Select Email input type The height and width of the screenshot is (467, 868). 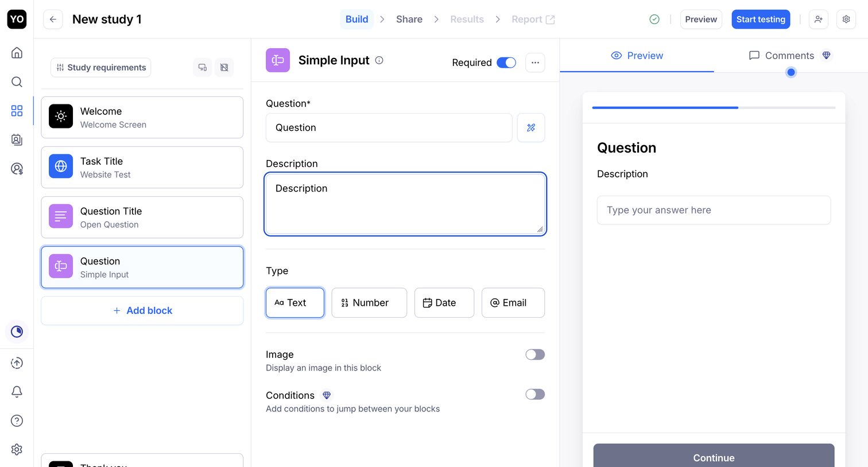pyautogui.click(x=513, y=303)
